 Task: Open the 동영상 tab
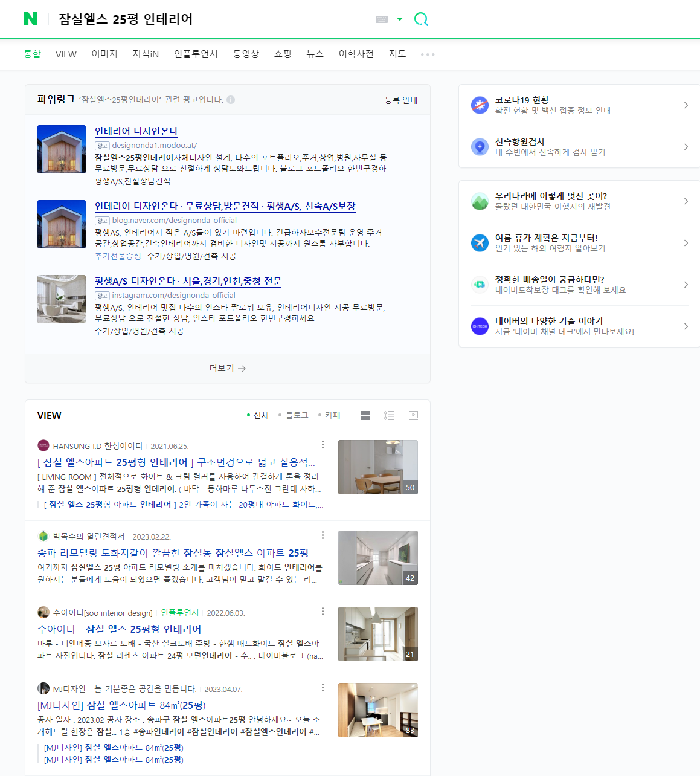click(x=246, y=54)
